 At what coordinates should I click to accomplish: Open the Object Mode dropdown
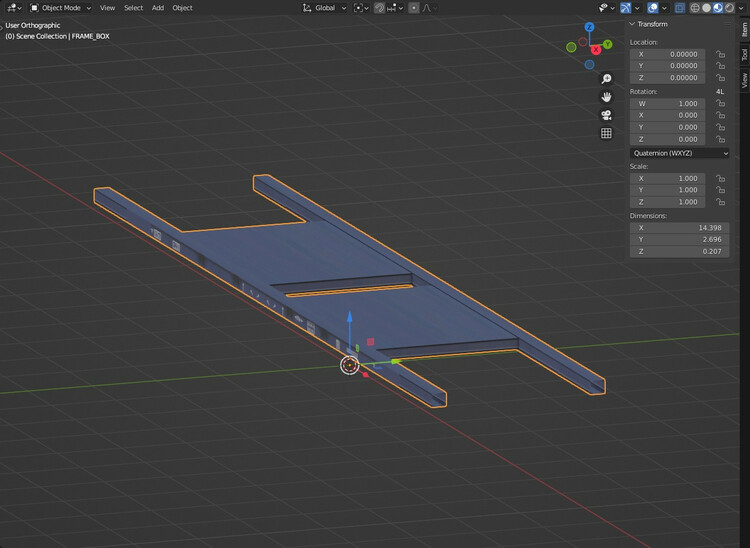(60, 8)
